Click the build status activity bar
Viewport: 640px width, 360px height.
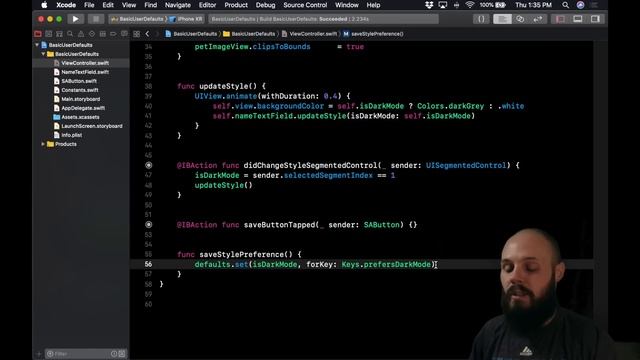point(324,19)
